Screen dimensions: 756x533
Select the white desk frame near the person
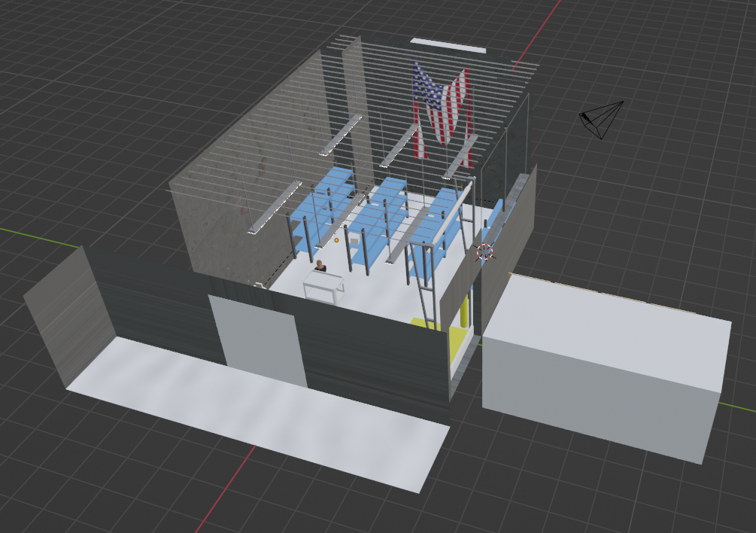(x=323, y=287)
